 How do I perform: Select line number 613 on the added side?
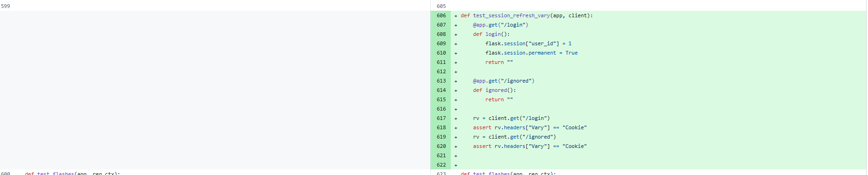[x=441, y=81]
